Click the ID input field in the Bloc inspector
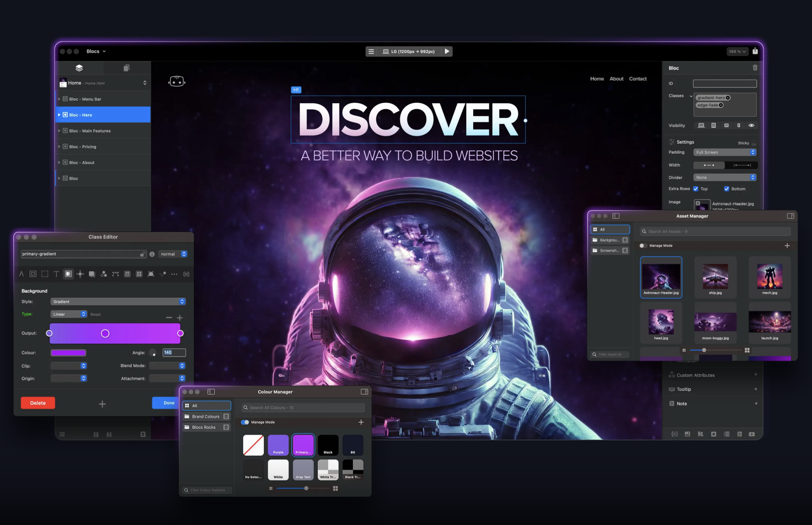 pyautogui.click(x=725, y=83)
